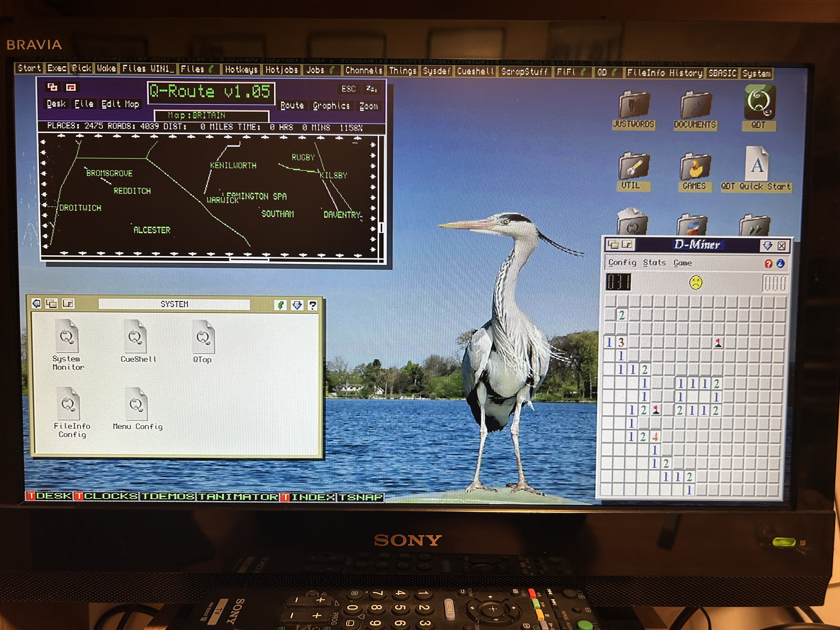Click FileInfo History on top bar
Screen dimensions: 840x630
[665, 73]
